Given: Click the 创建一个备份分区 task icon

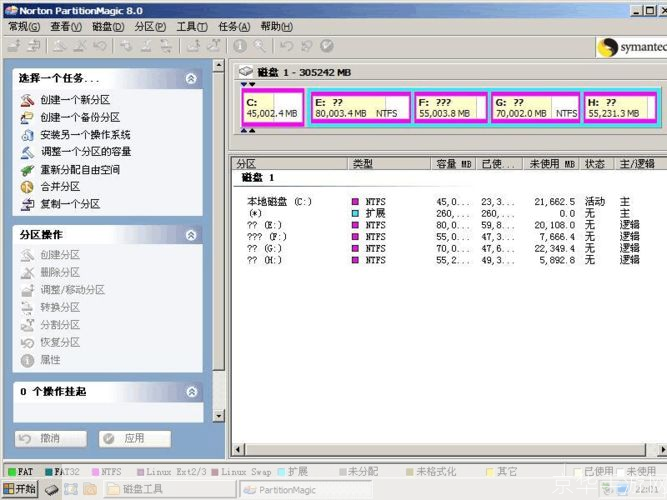Looking at the screenshot, I should pyautogui.click(x=27, y=117).
